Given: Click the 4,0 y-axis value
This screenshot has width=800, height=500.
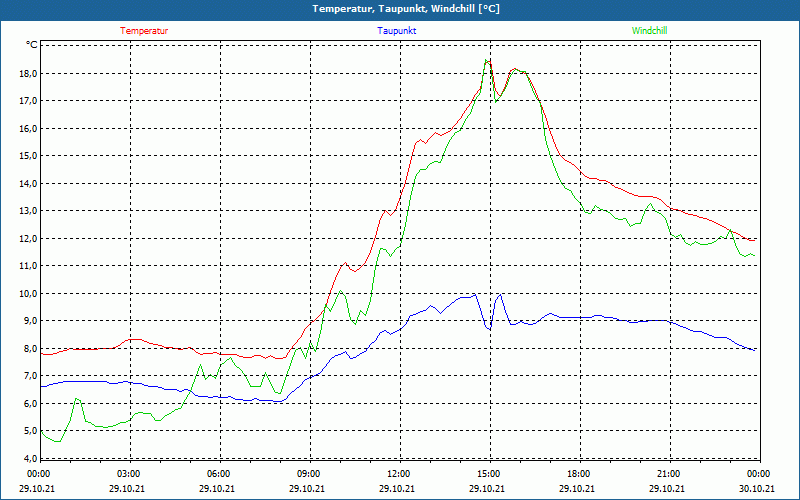Looking at the screenshot, I should [31, 458].
